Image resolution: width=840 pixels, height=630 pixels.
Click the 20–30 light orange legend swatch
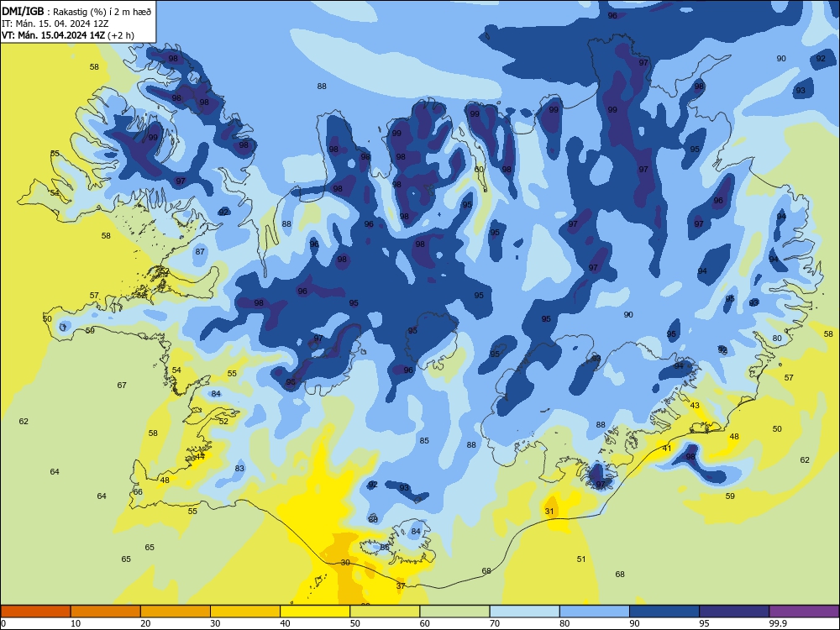[176, 612]
